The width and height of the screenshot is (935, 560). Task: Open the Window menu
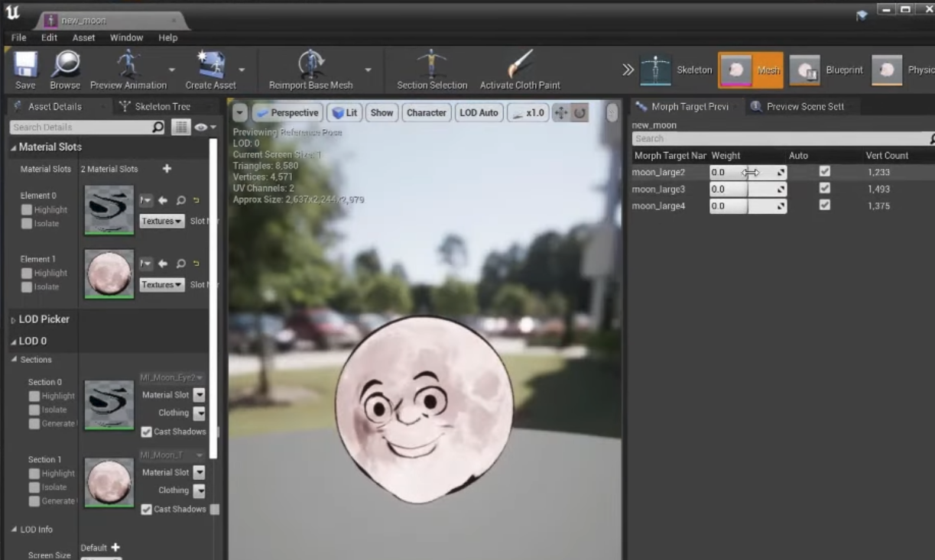[126, 37]
